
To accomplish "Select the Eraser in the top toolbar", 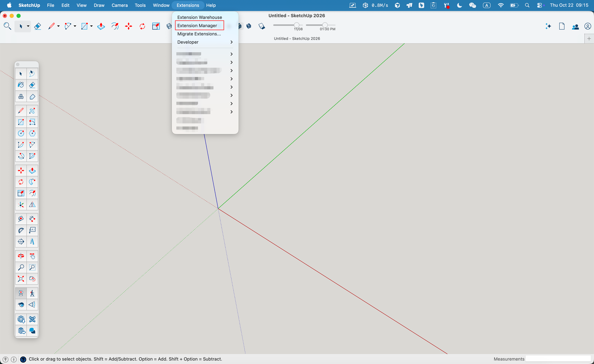I will 38,26.
